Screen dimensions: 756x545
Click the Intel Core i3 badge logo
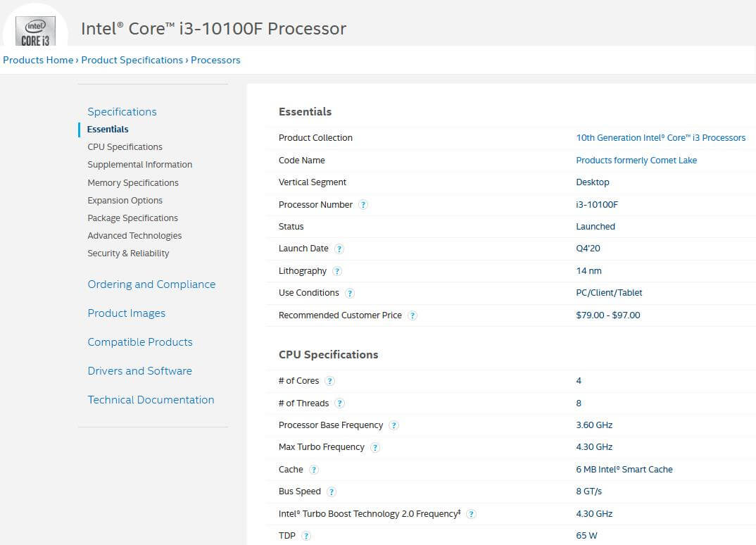35,32
